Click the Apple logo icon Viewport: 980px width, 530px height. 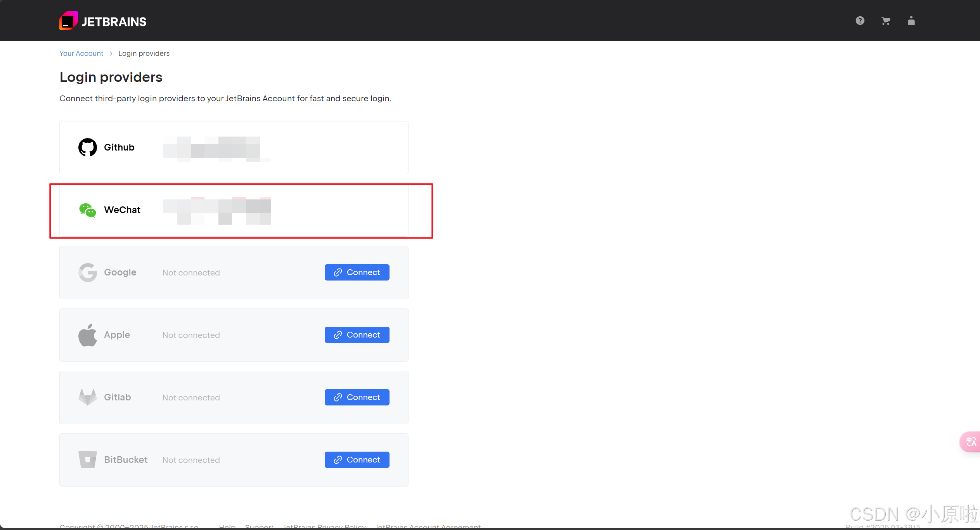pyautogui.click(x=88, y=335)
